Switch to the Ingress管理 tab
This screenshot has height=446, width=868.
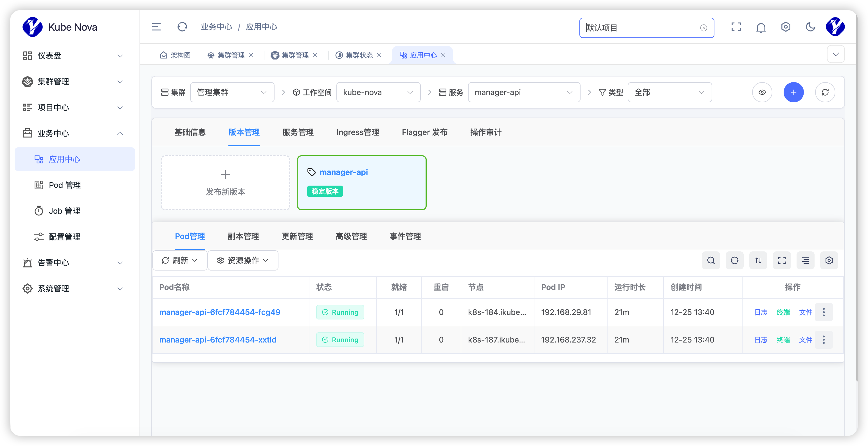click(x=357, y=132)
